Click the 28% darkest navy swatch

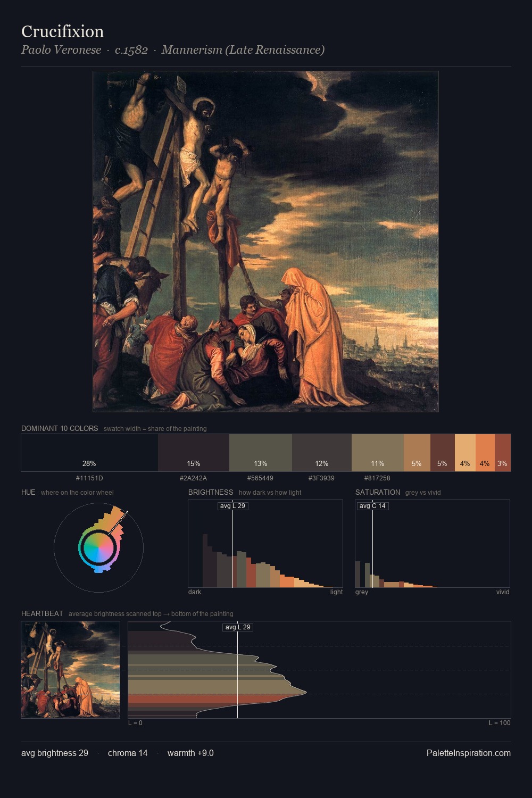click(x=89, y=453)
